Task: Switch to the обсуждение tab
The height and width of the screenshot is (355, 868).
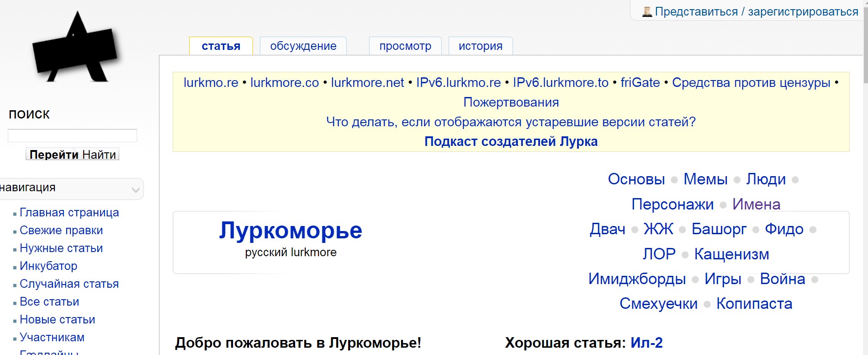Action: coord(303,46)
